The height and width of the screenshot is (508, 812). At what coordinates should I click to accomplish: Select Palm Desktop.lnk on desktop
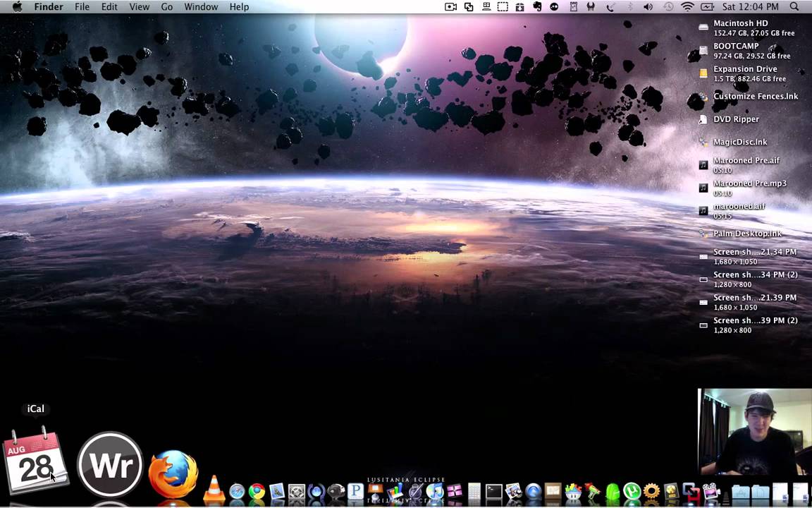click(740, 234)
